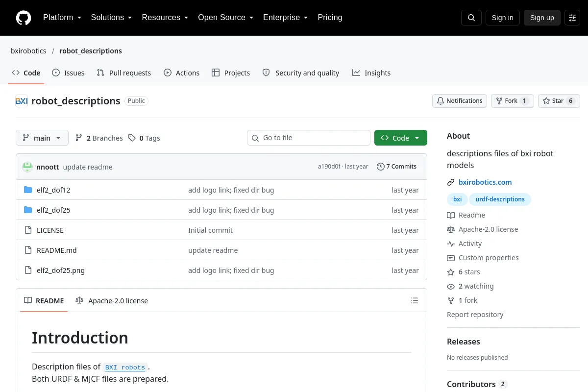Turn on Notifications for this repo
The height and width of the screenshot is (392, 588).
(460, 101)
